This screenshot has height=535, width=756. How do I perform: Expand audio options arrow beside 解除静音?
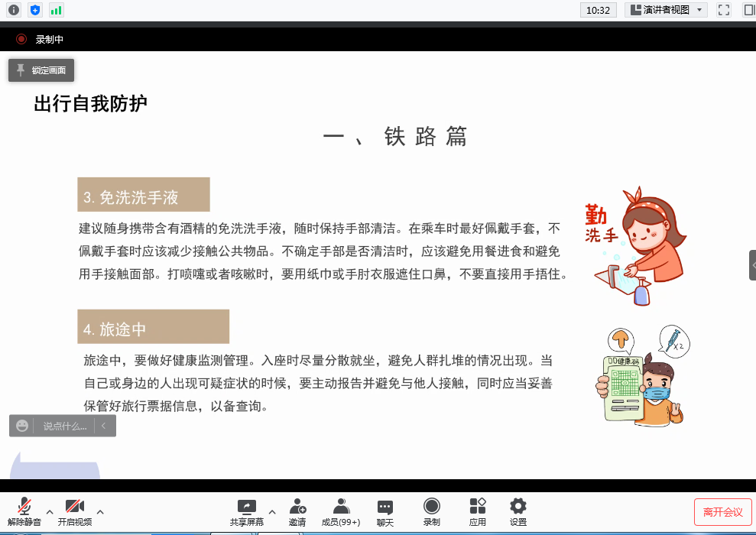(50, 511)
